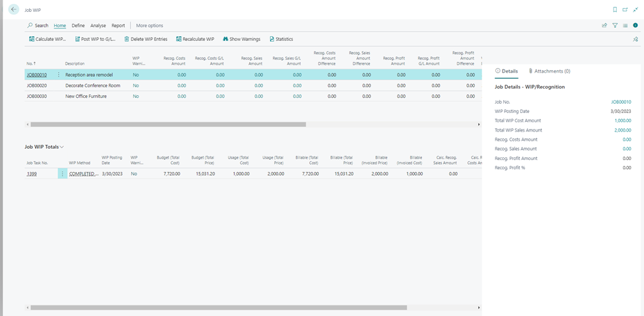Screen dimensions: 644x316
Task: Click the back arrow button
Action: [x=14, y=9]
